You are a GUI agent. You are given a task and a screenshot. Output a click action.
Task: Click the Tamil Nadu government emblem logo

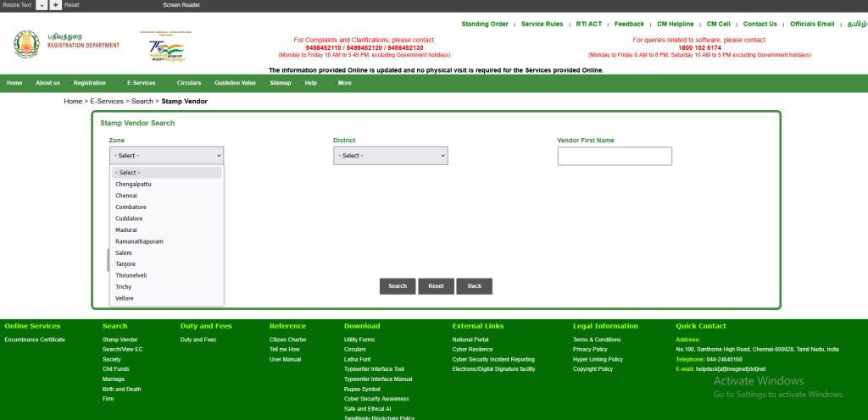(26, 44)
